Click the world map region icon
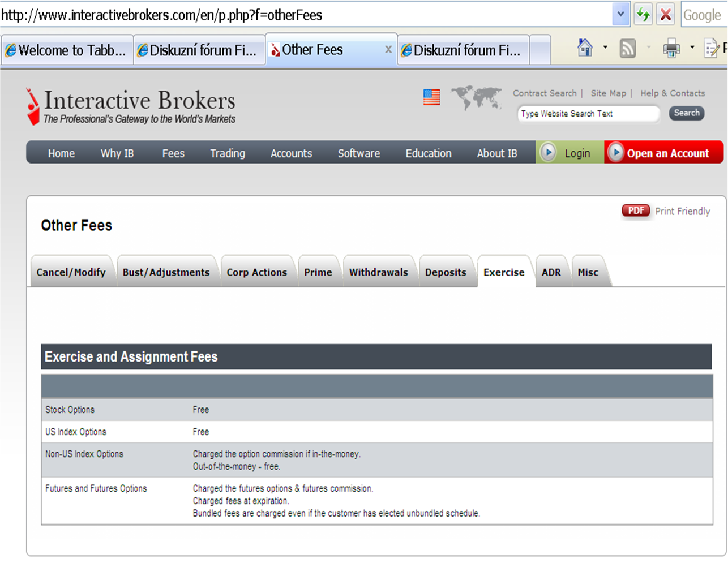Image resolution: width=728 pixels, height=563 pixels. click(x=476, y=97)
